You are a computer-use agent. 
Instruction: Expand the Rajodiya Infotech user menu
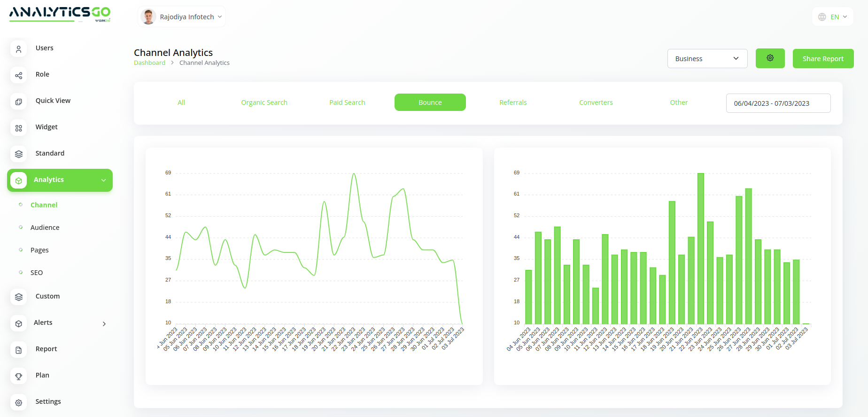(182, 17)
